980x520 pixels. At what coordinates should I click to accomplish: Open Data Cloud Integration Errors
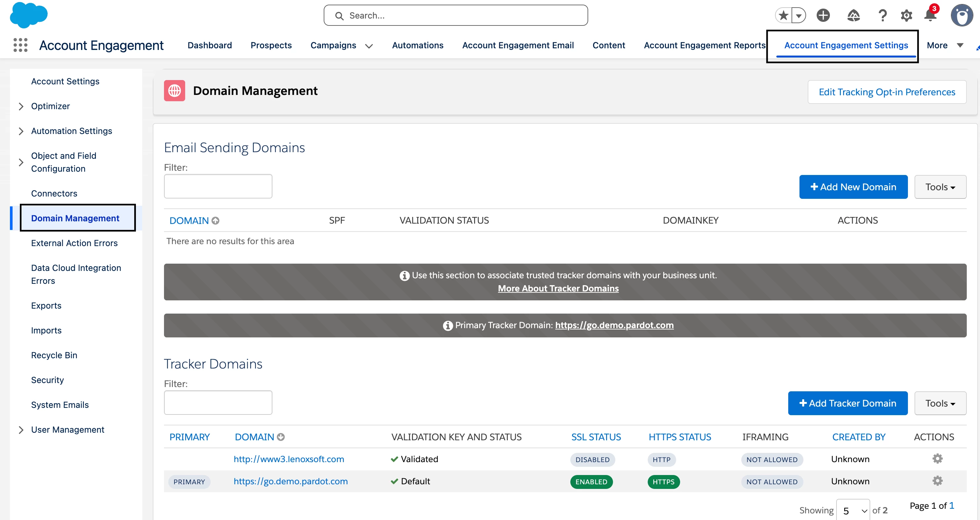tap(76, 274)
